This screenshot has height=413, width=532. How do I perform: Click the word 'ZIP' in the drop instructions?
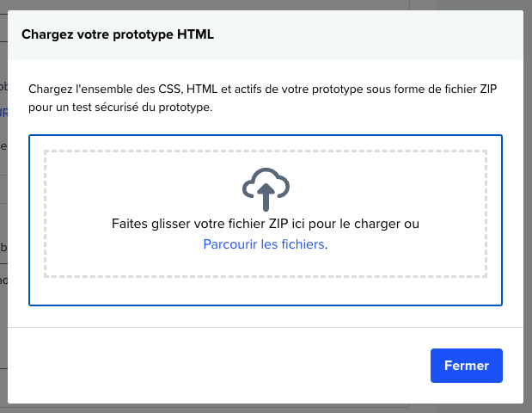click(280, 224)
